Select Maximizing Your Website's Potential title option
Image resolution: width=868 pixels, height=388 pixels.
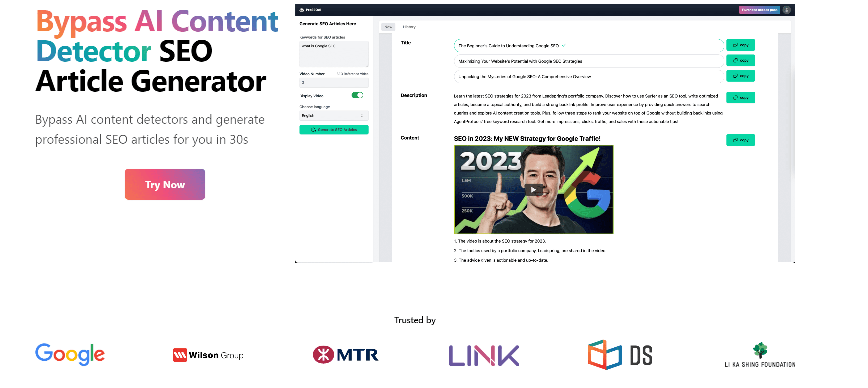click(588, 61)
